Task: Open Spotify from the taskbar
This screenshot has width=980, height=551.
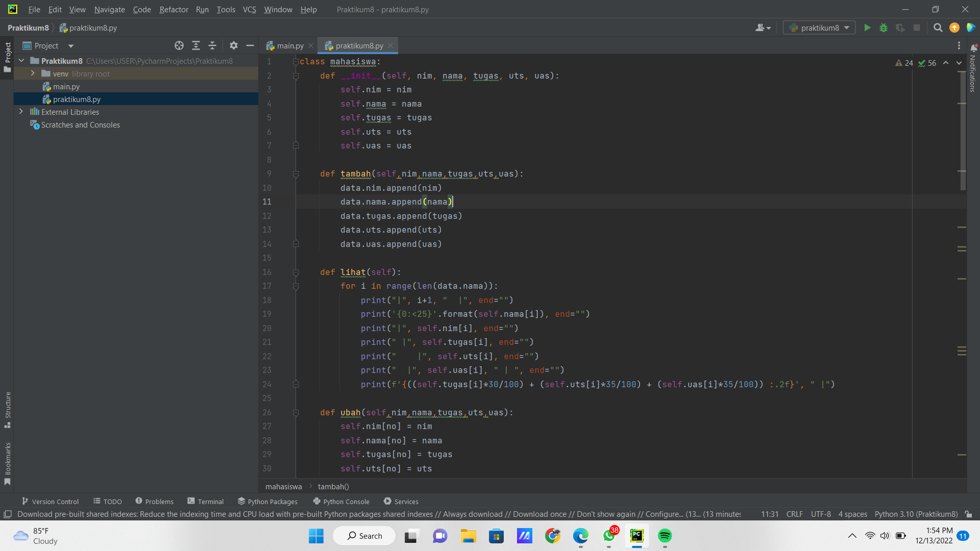Action: [665, 536]
